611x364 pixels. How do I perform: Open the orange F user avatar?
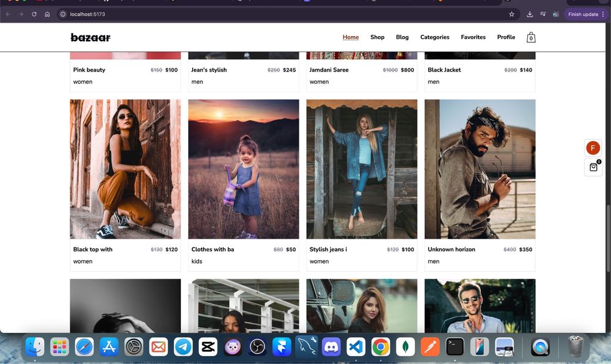tap(593, 148)
